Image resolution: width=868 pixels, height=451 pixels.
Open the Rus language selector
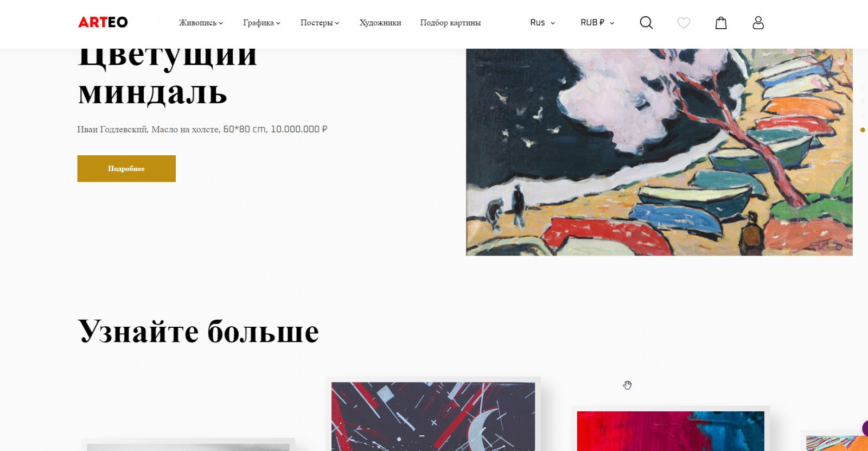click(x=542, y=23)
